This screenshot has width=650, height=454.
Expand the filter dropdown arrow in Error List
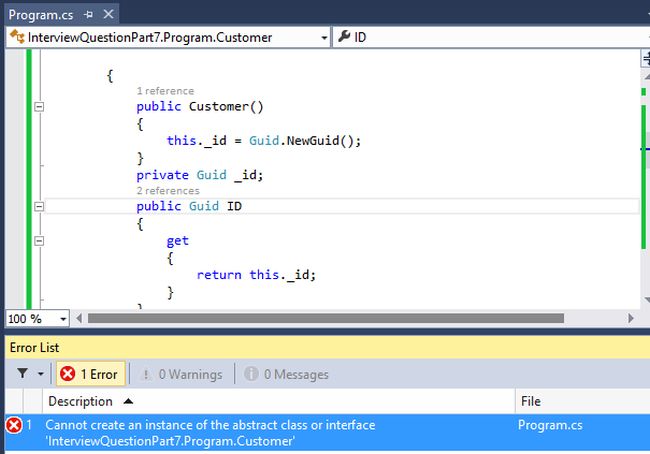click(41, 374)
